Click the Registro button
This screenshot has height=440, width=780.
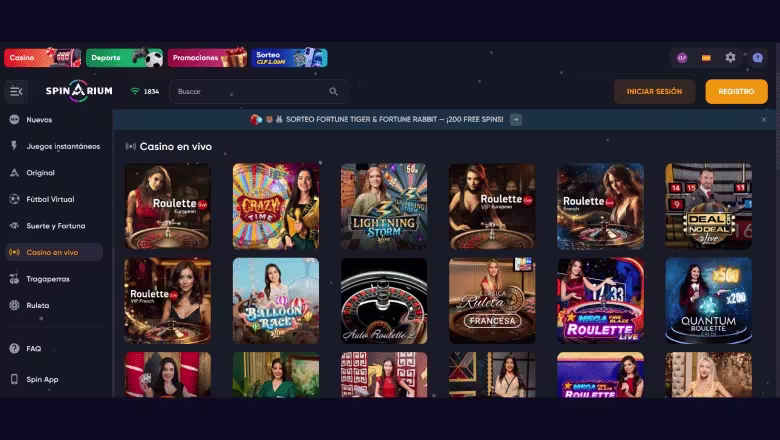[x=736, y=91]
